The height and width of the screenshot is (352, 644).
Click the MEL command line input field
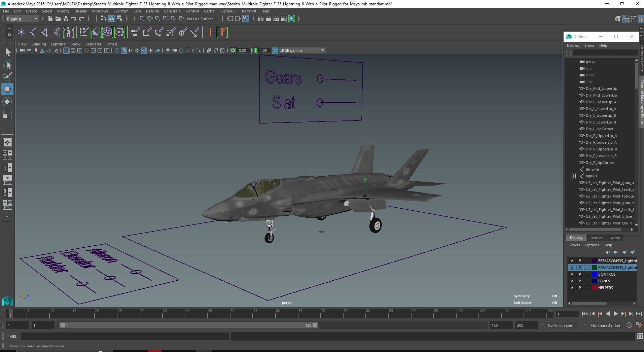click(x=125, y=337)
